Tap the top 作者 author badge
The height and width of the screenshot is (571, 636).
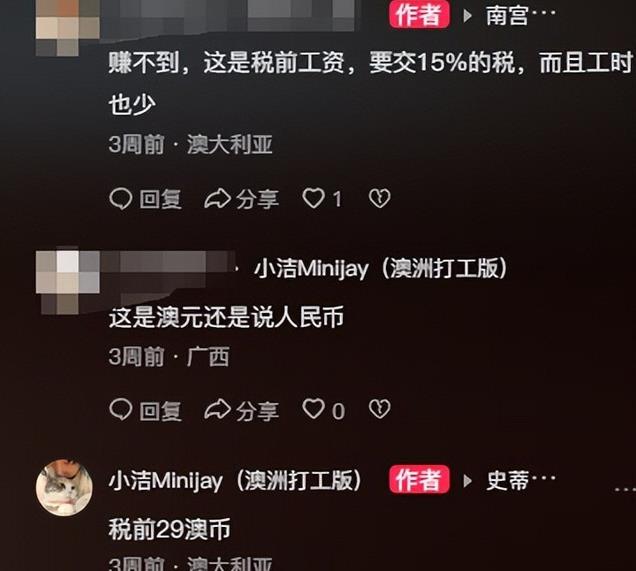419,15
